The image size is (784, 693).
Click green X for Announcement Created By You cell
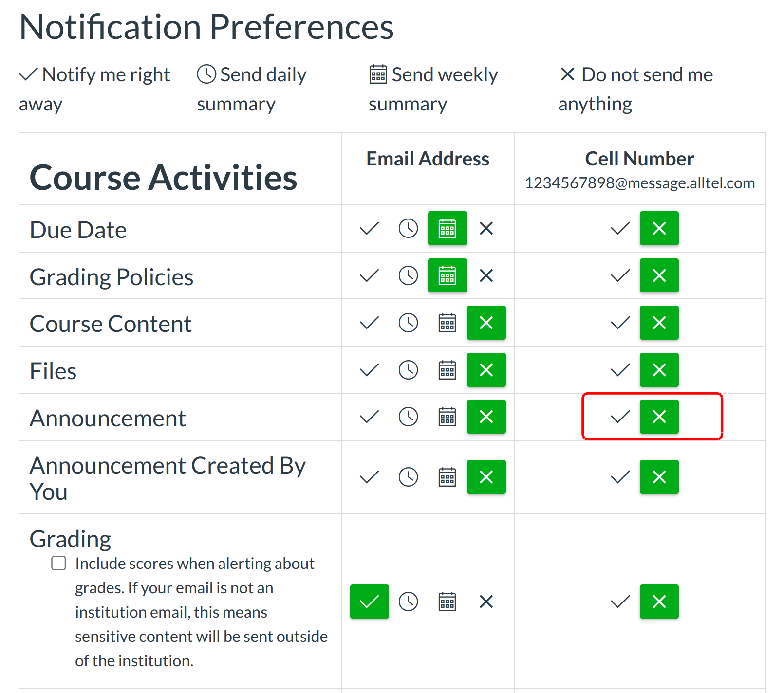pos(659,477)
